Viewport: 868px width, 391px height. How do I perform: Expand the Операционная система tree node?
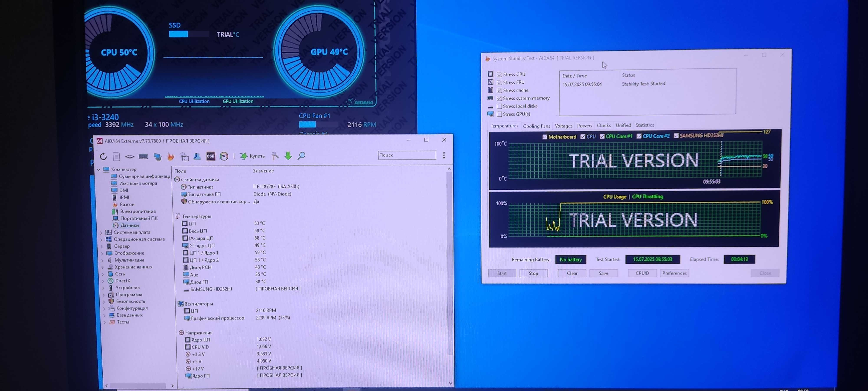102,240
